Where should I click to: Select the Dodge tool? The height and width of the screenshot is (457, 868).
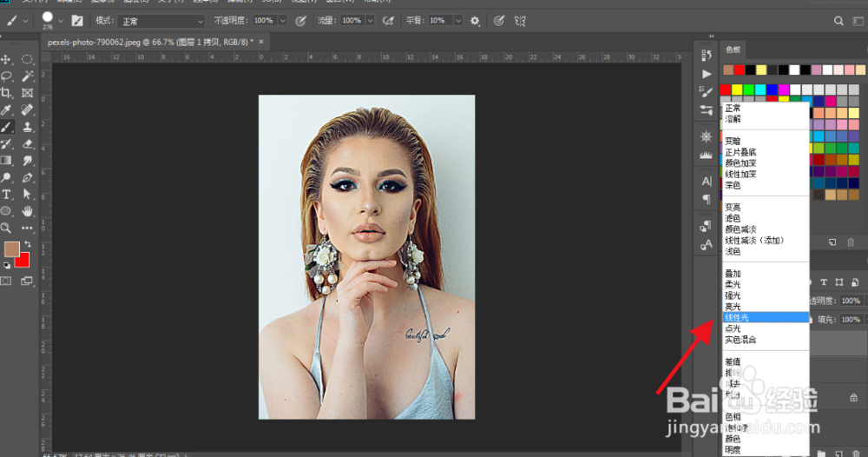point(6,178)
